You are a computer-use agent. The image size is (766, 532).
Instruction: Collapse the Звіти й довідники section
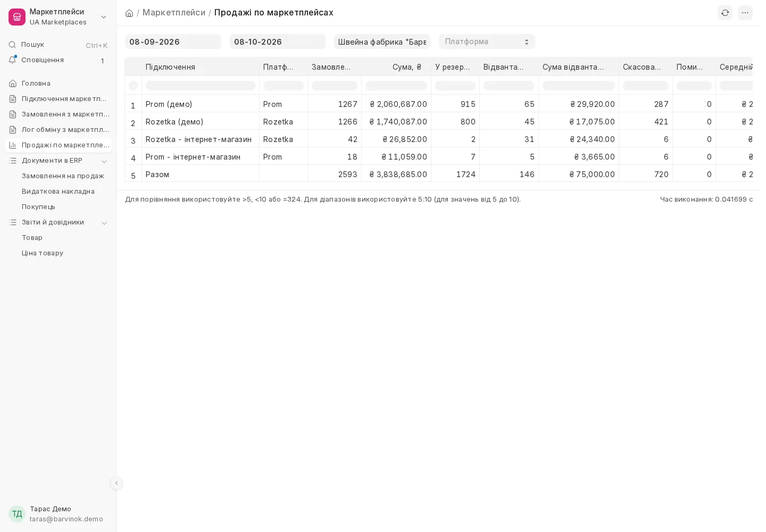(104, 223)
